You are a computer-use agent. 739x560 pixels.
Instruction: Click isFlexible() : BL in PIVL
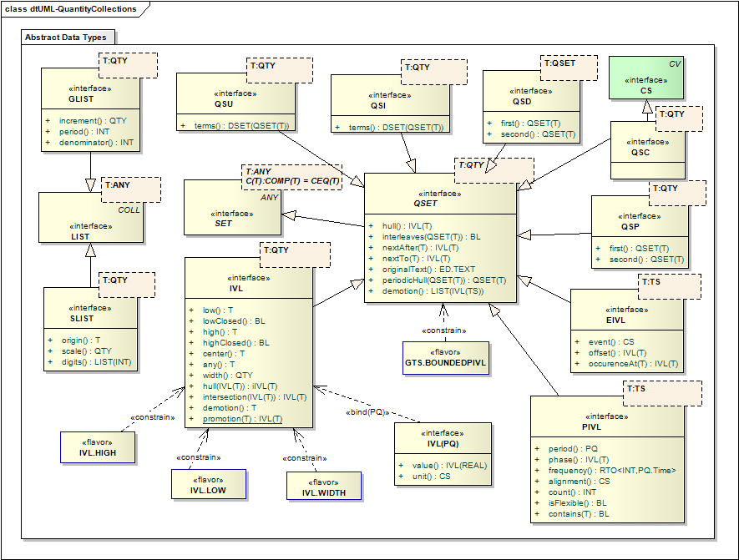577,502
